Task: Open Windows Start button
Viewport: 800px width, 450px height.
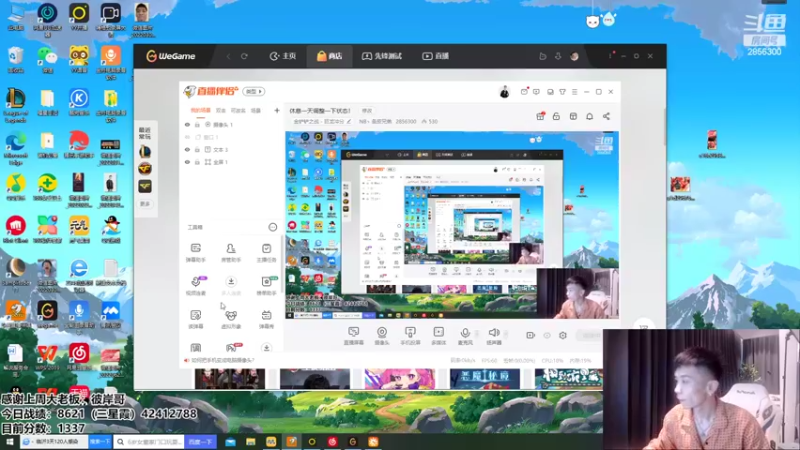Action: tap(9, 442)
